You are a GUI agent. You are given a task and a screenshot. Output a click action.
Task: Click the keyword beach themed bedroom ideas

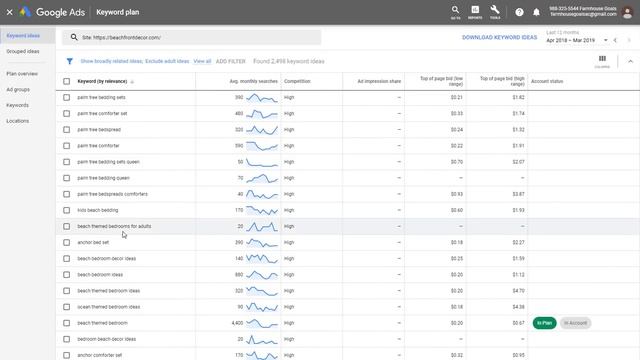[109, 291]
